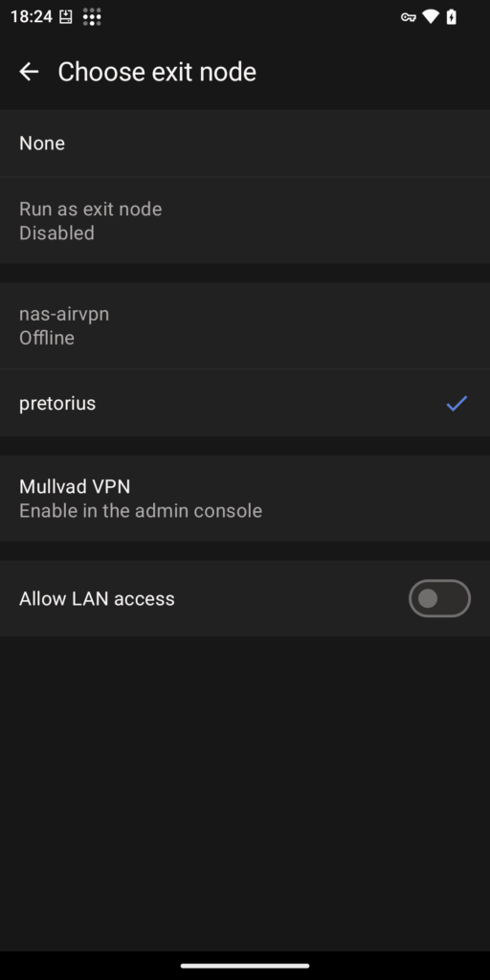
Task: Click the blue checkmark beside pretorius
Action: tap(457, 404)
